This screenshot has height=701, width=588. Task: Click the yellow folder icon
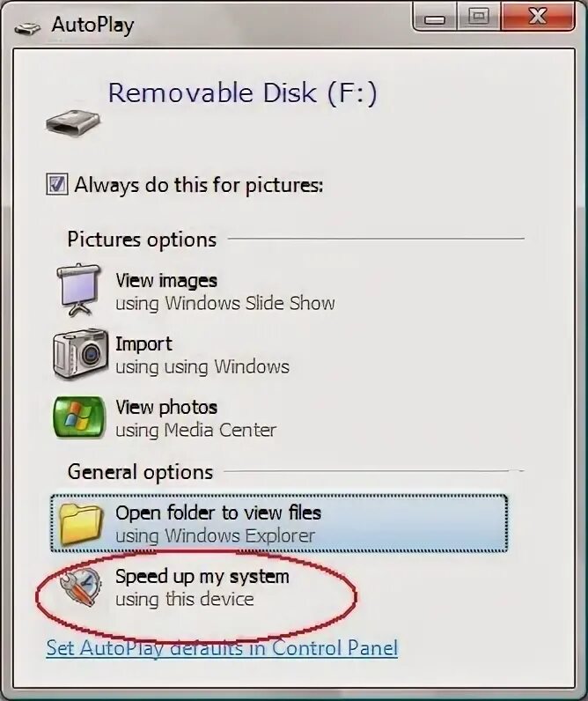click(81, 523)
